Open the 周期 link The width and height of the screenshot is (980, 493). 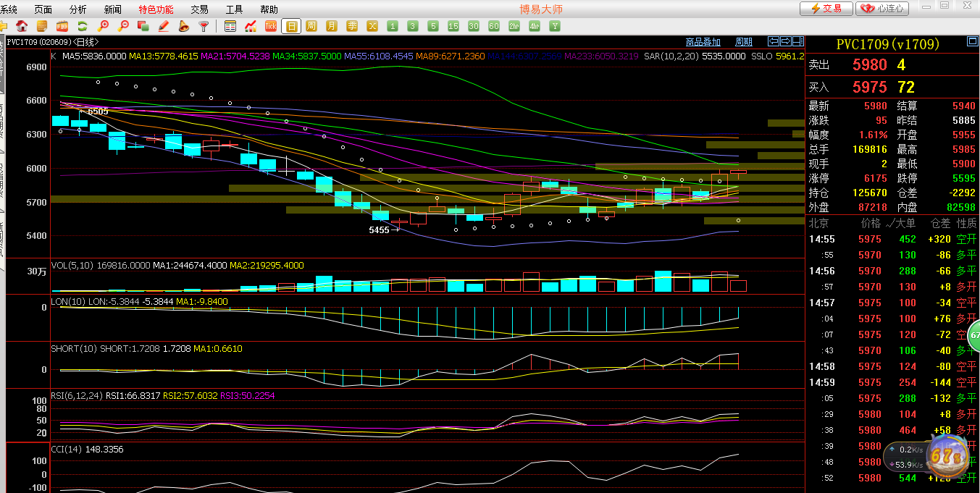744,42
